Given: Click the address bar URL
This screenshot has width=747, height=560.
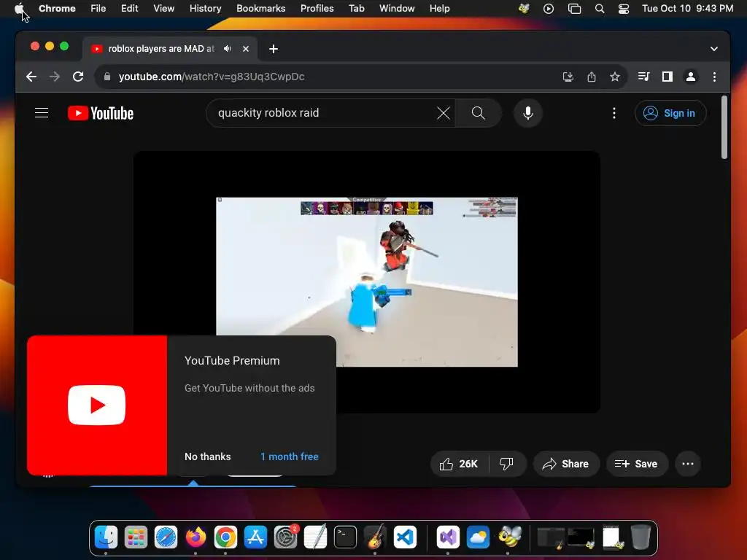Looking at the screenshot, I should coord(212,77).
